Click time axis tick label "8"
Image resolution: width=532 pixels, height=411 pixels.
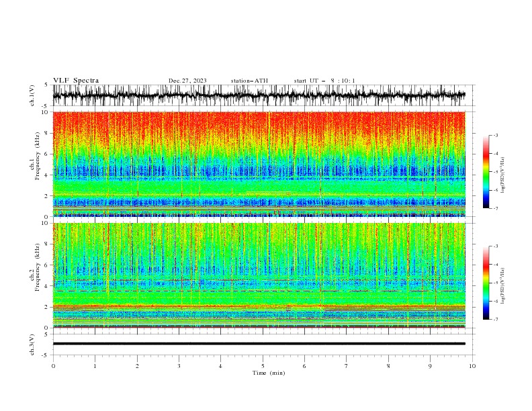(388, 366)
